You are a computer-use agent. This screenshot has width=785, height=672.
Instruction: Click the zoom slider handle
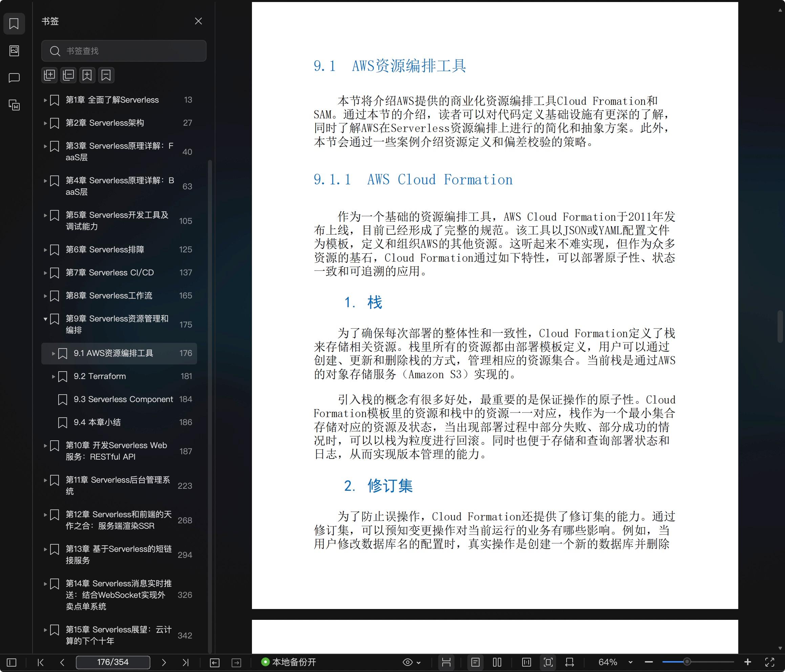point(687,662)
